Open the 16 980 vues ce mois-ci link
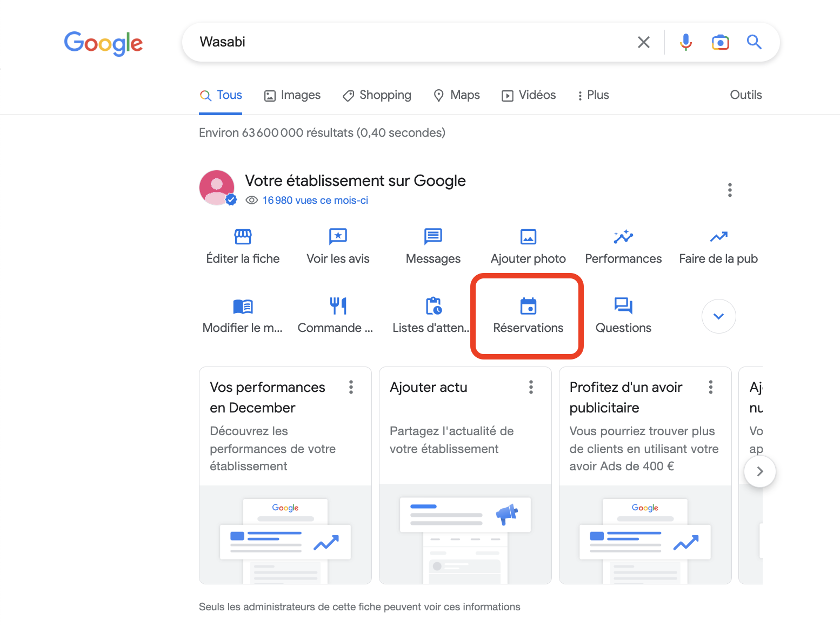Screen dimensions: 840x626 (x=315, y=201)
